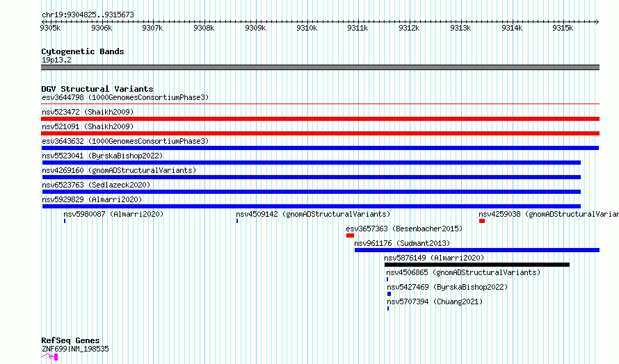
Task: Click the 9306k ruler tick label
Action: [x=102, y=28]
